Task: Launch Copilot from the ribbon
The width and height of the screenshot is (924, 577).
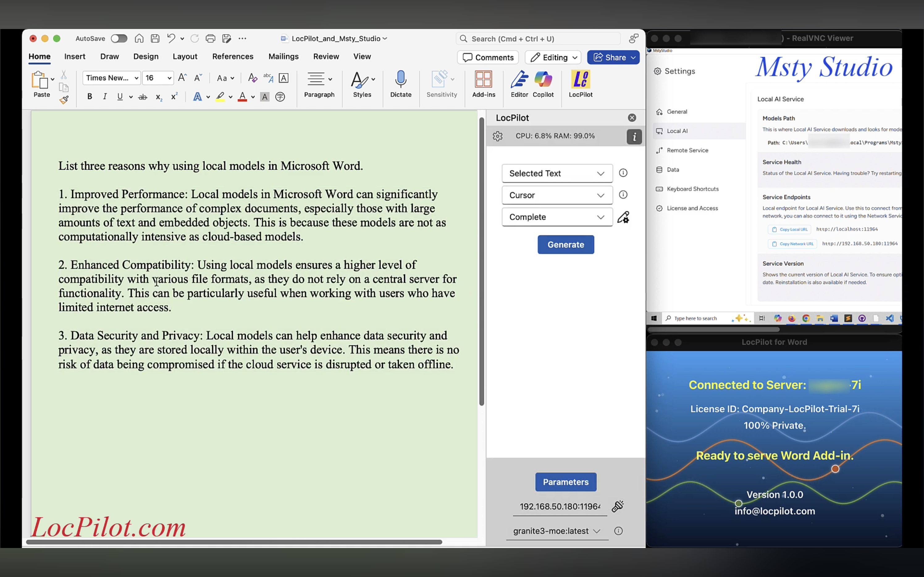Action: pos(543,84)
